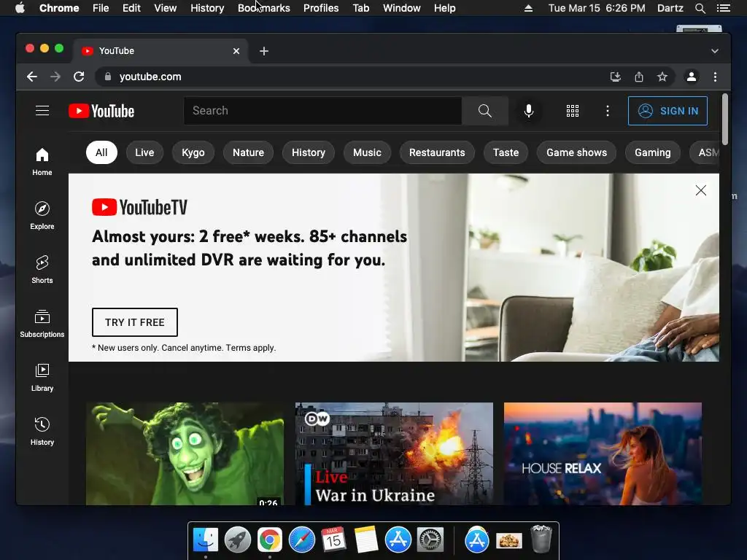
Task: Expand the tab search dropdown arrow
Action: (715, 51)
